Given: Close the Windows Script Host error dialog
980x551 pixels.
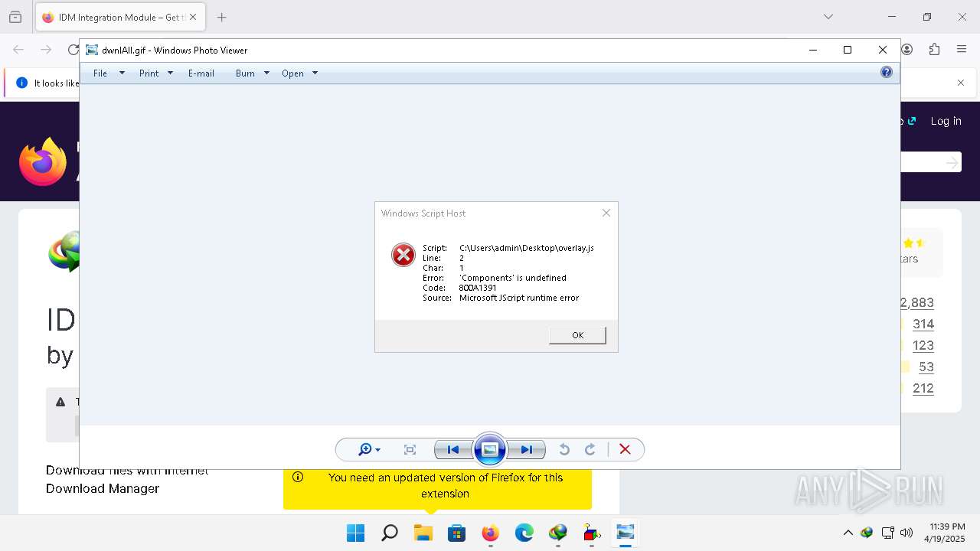Looking at the screenshot, I should (x=606, y=213).
